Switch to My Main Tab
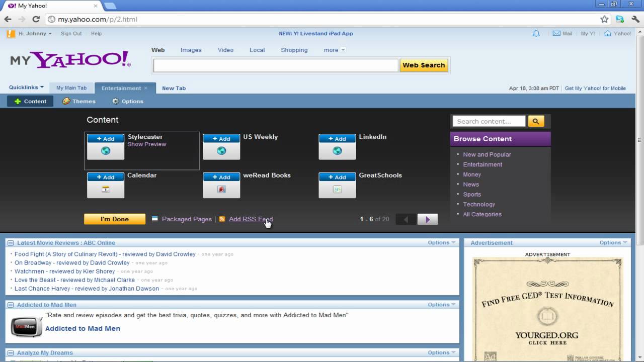Image resolution: width=644 pixels, height=362 pixels. [x=71, y=88]
